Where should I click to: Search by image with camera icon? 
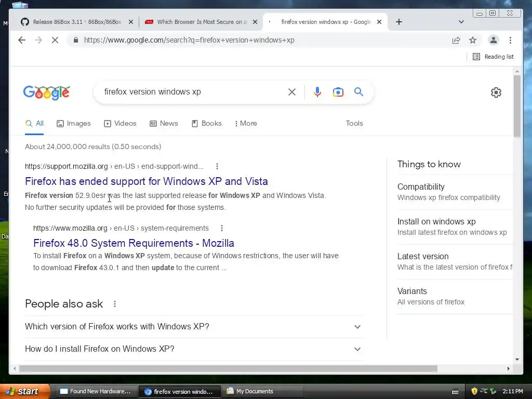[x=338, y=92]
